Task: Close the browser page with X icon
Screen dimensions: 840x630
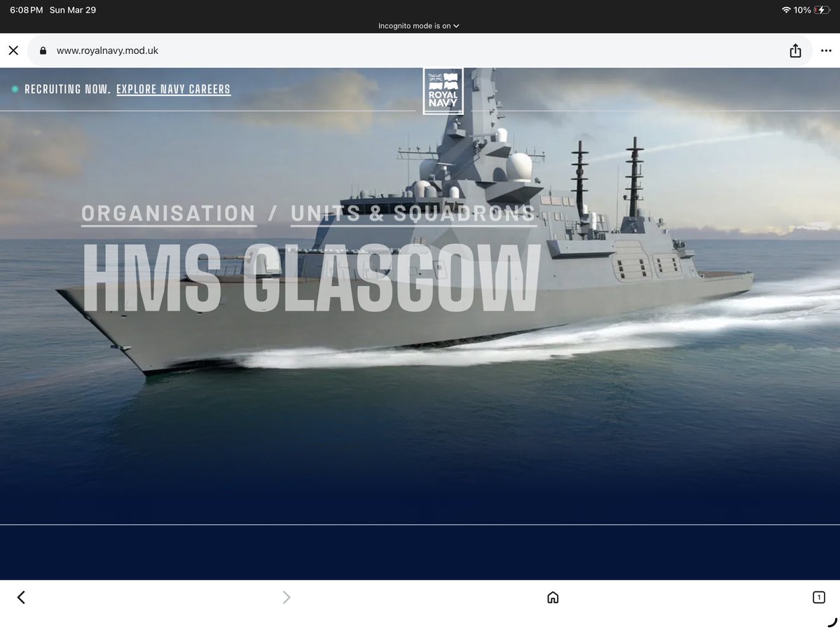Action: click(x=13, y=50)
